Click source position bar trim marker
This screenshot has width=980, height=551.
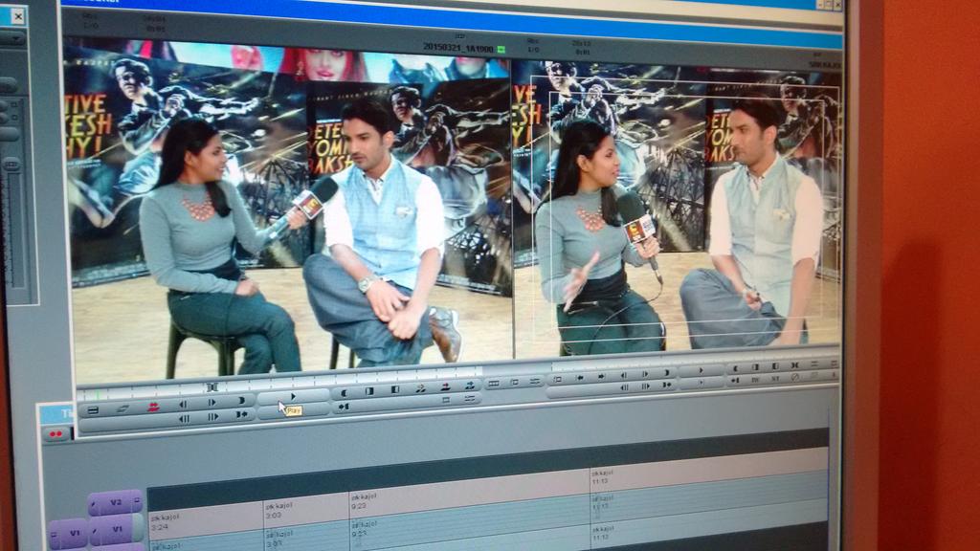212,387
